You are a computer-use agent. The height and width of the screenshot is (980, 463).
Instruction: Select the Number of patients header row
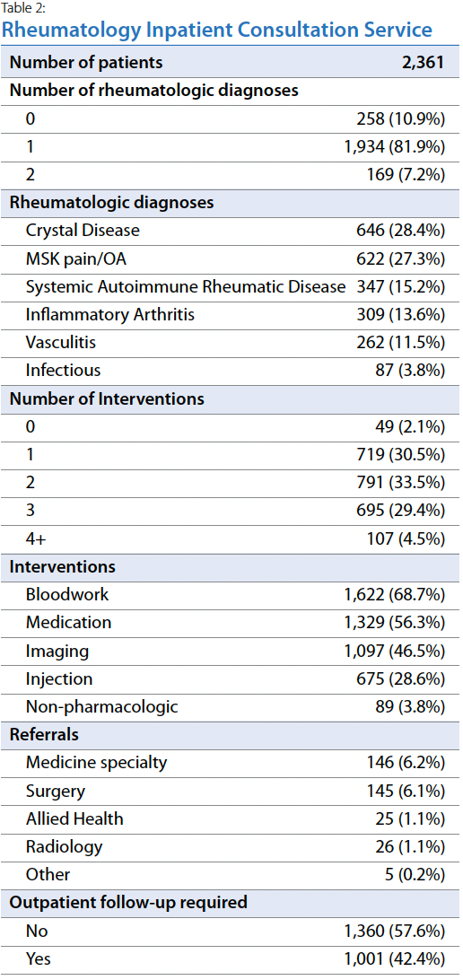coord(231,63)
